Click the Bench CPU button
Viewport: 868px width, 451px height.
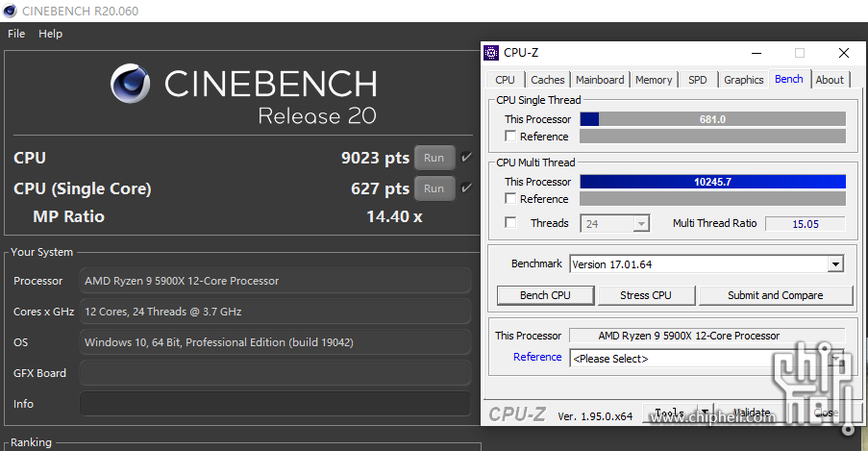(x=545, y=295)
